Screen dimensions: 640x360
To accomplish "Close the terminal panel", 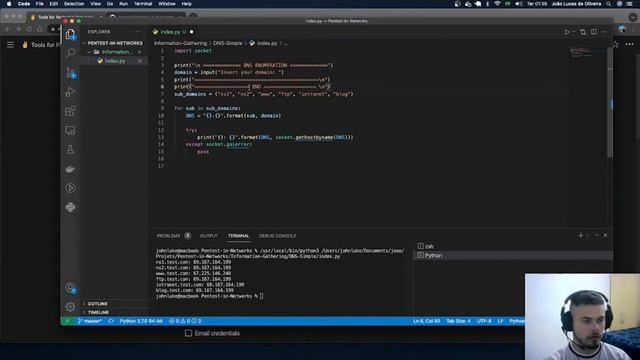I will pyautogui.click(x=605, y=236).
